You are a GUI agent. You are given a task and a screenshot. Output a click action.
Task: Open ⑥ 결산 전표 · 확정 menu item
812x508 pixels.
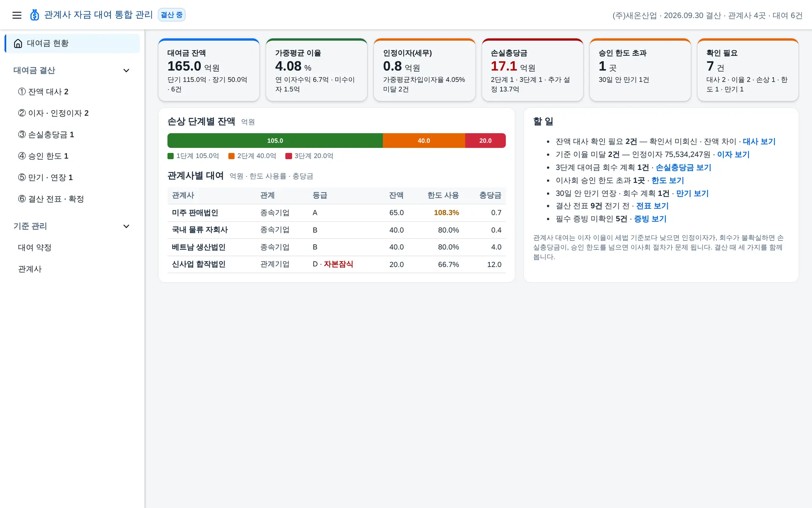pyautogui.click(x=72, y=199)
